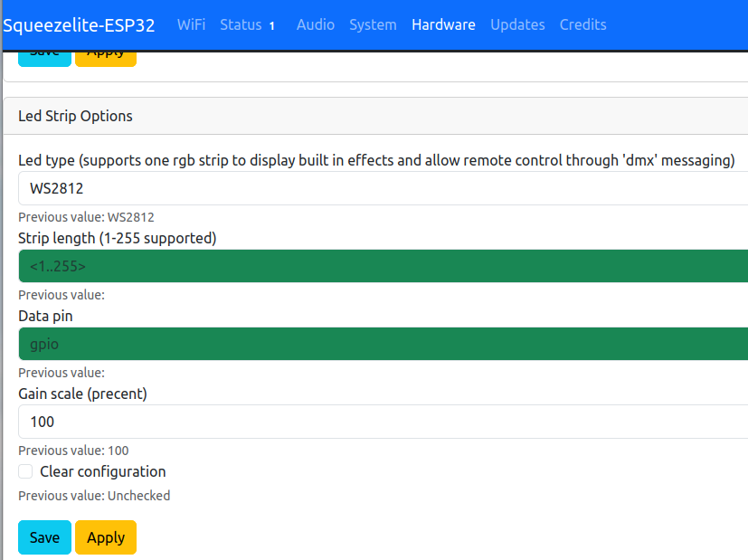This screenshot has height=560, width=748.
Task: Save the Led Strip Options settings
Action: (x=44, y=537)
